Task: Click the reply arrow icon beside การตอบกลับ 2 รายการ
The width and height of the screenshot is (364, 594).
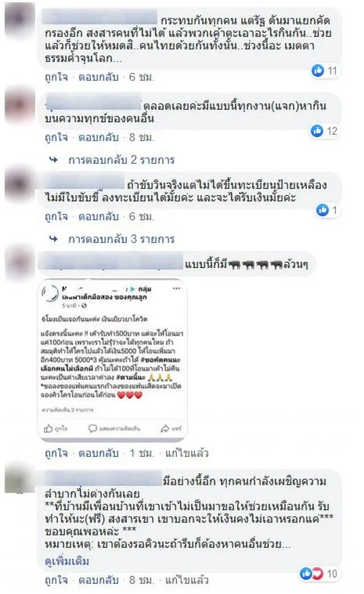Action: point(54,160)
